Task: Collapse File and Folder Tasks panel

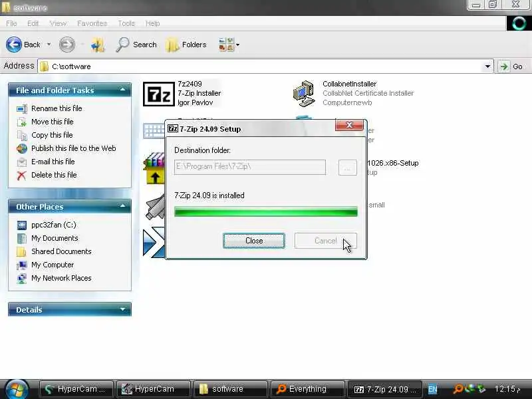Action: tap(123, 90)
